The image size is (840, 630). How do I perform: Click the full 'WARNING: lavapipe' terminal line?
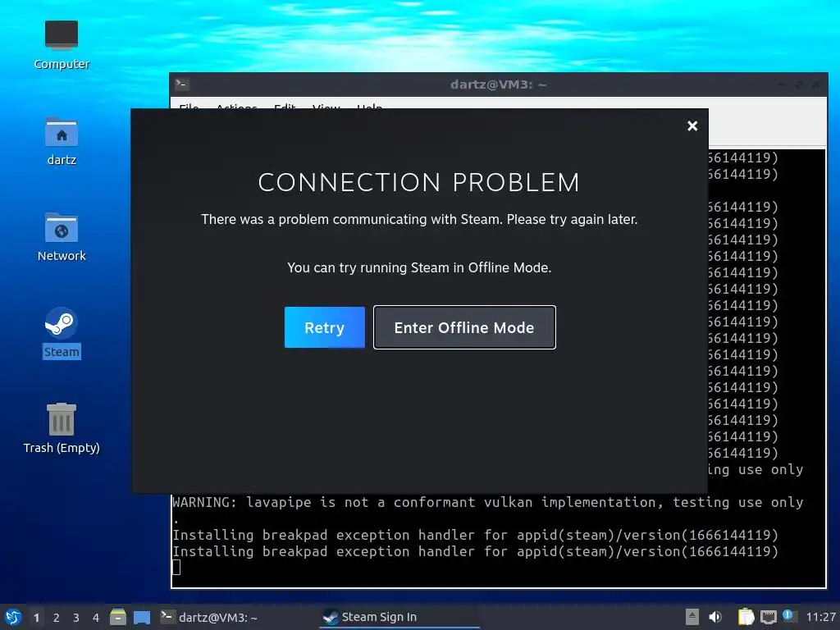(487, 503)
